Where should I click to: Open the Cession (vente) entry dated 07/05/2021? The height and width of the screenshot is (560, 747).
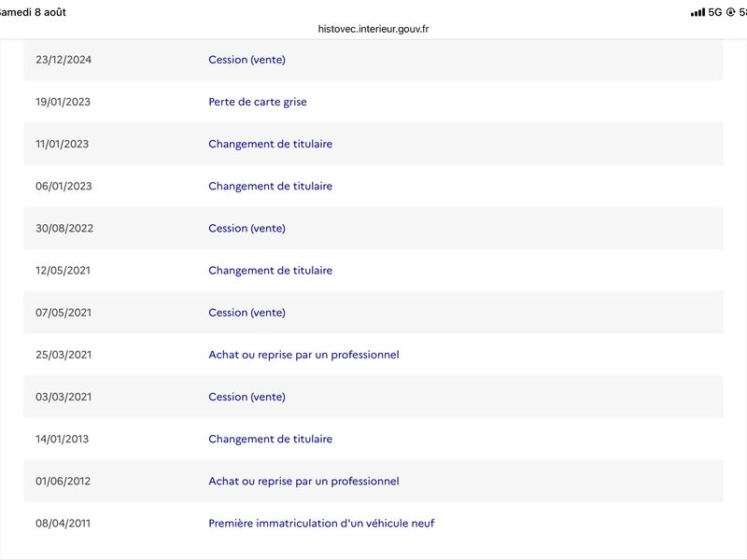point(247,313)
